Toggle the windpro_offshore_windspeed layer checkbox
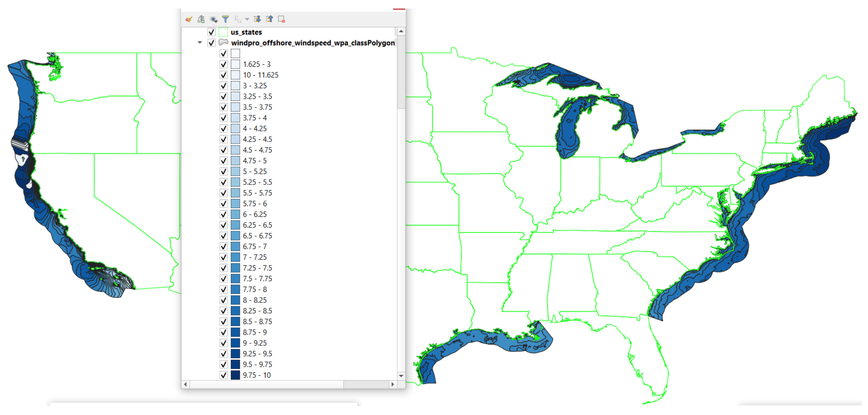This screenshot has width=868, height=415. click(x=212, y=43)
